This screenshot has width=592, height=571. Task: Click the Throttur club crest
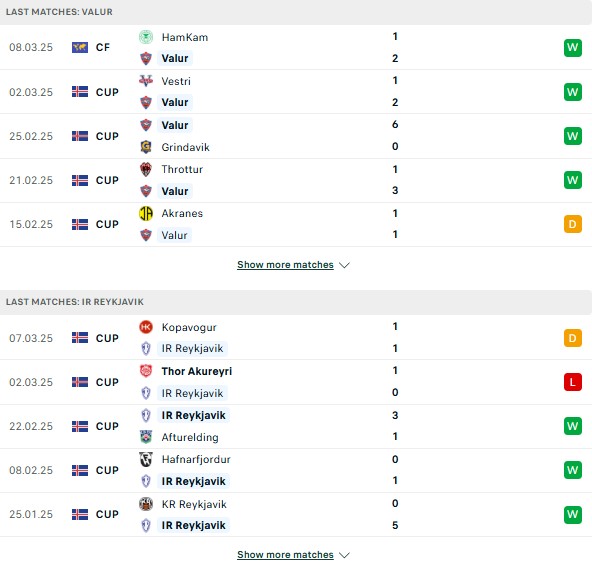[x=146, y=169]
